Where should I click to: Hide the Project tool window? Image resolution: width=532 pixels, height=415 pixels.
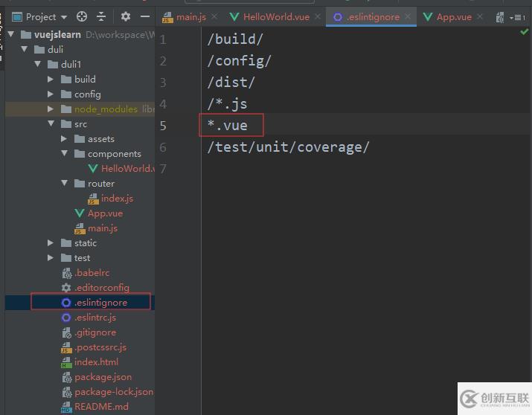coord(144,16)
